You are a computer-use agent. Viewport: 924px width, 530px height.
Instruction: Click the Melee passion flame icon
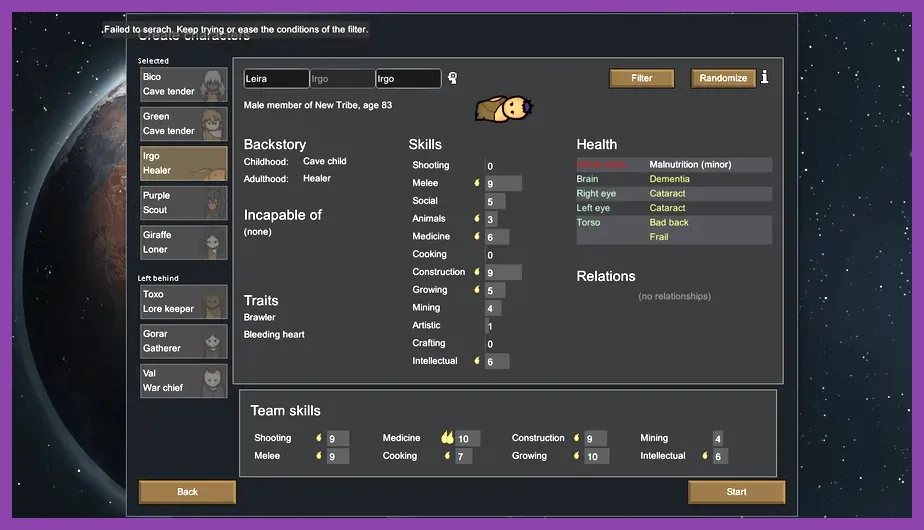477,183
